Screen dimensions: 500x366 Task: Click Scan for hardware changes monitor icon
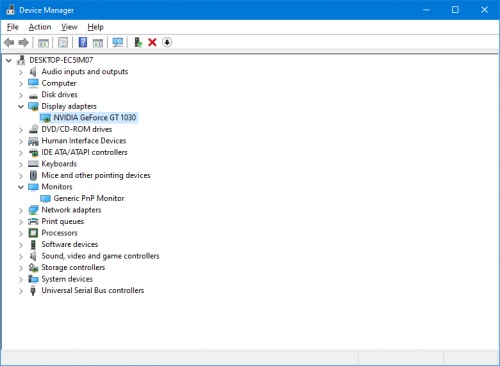[118, 42]
